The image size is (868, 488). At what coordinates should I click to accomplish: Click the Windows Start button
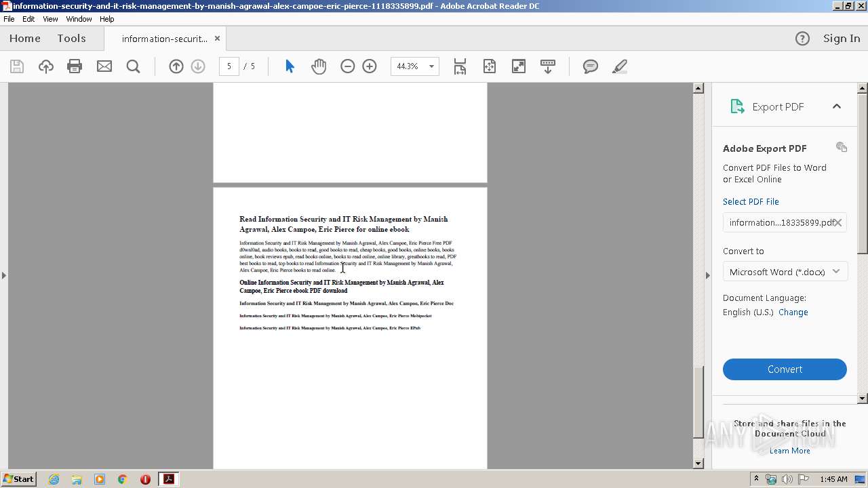19,479
